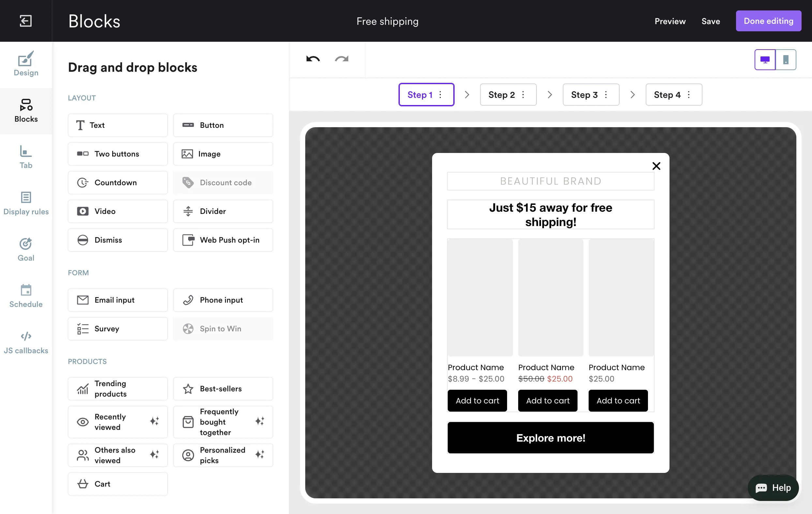The width and height of the screenshot is (812, 514).
Task: Open Step 1 options menu dots
Action: click(440, 95)
